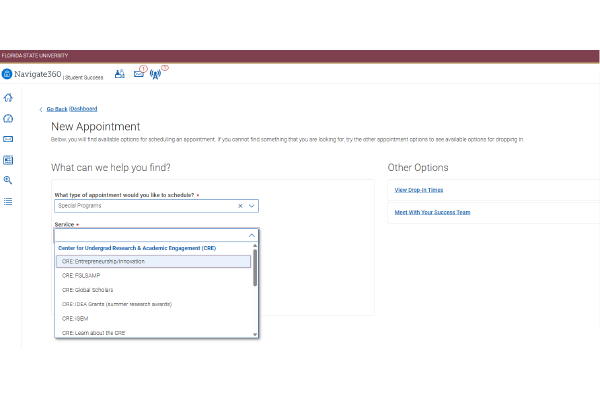Screen dimensions: 600x400
Task: Click Meet With Your Success Team
Action: point(432,212)
